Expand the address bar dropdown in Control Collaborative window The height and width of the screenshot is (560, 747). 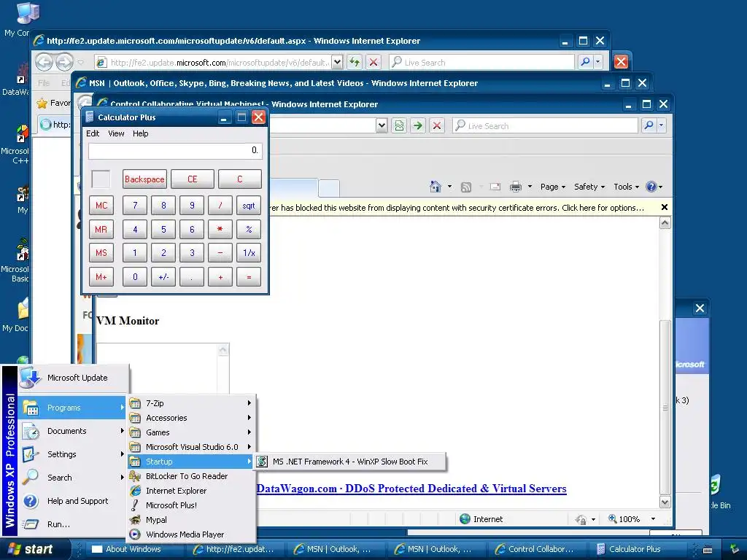pos(382,125)
